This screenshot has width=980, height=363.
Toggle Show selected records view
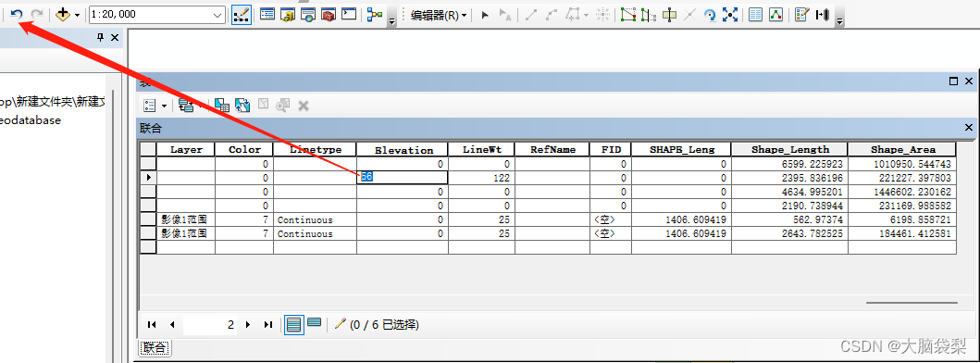click(x=315, y=323)
